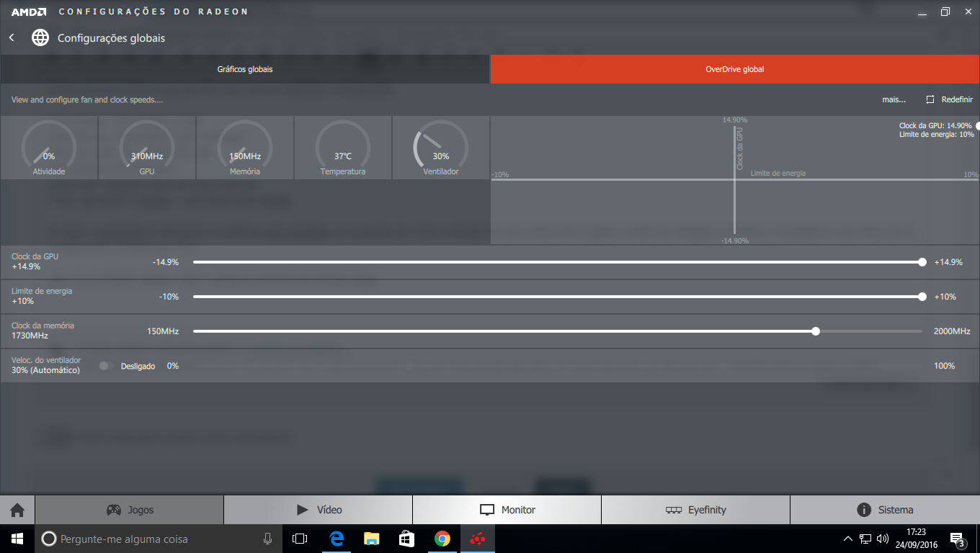Open the Windows Start menu

click(17, 539)
